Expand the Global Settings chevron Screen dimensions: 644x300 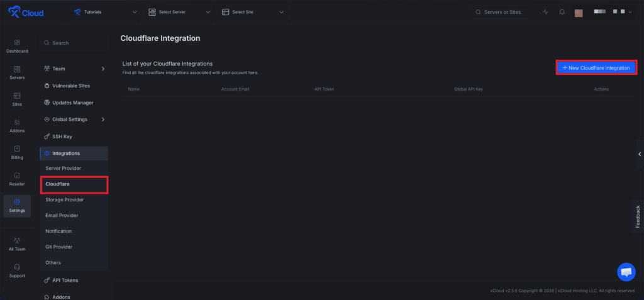(103, 119)
